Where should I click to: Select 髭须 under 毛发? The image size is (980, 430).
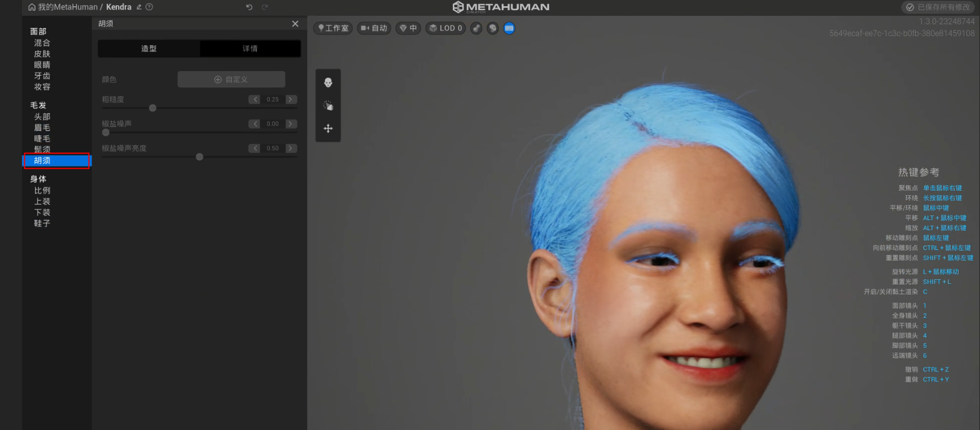click(x=42, y=149)
